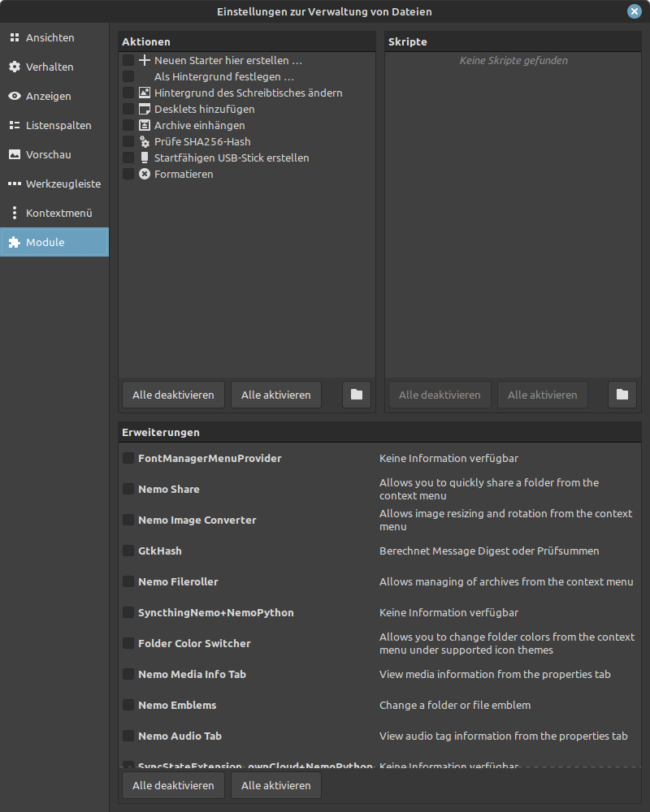650x812 pixels.
Task: Select the Module sidebar entry
Action: point(54,242)
